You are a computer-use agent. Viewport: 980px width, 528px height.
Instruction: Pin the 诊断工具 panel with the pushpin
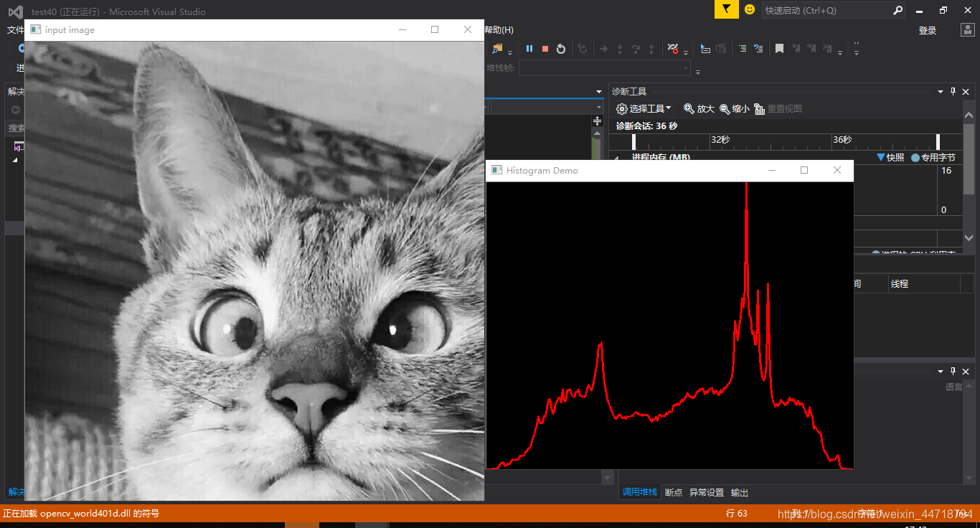pyautogui.click(x=953, y=91)
